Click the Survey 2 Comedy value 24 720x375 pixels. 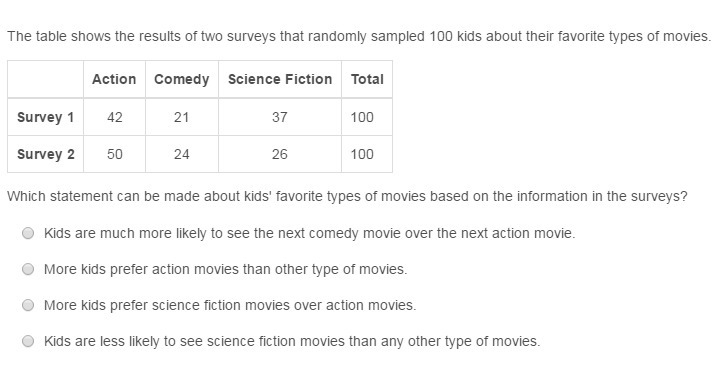click(181, 154)
